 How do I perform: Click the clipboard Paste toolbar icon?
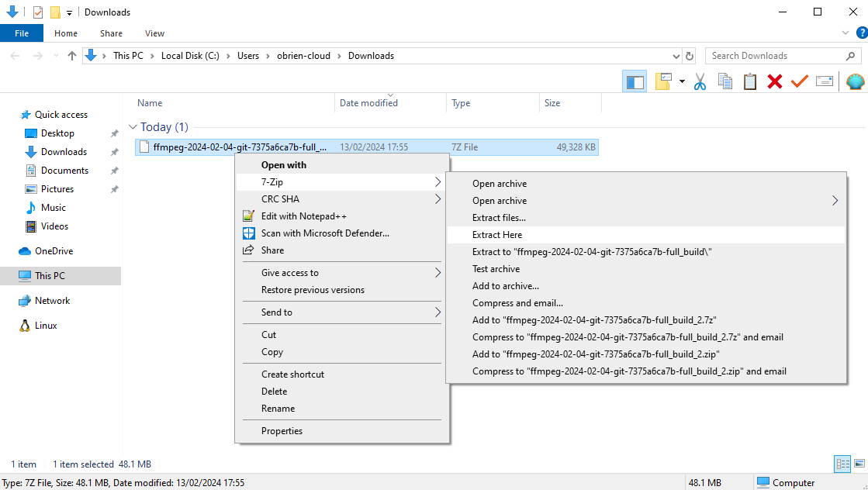pyautogui.click(x=750, y=81)
